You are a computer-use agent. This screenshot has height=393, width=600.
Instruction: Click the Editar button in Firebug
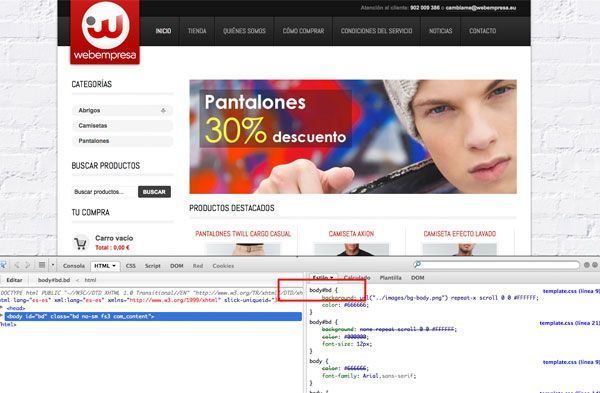15,280
